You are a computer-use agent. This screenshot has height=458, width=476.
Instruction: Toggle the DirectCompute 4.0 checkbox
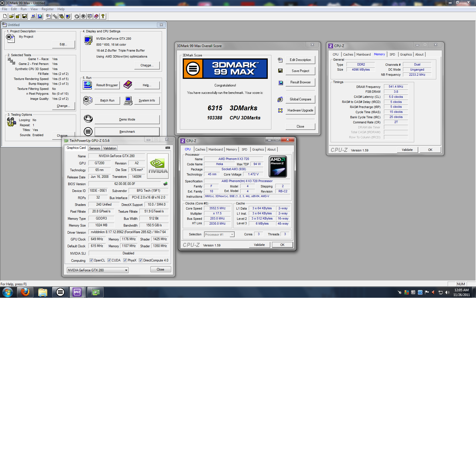(x=141, y=260)
